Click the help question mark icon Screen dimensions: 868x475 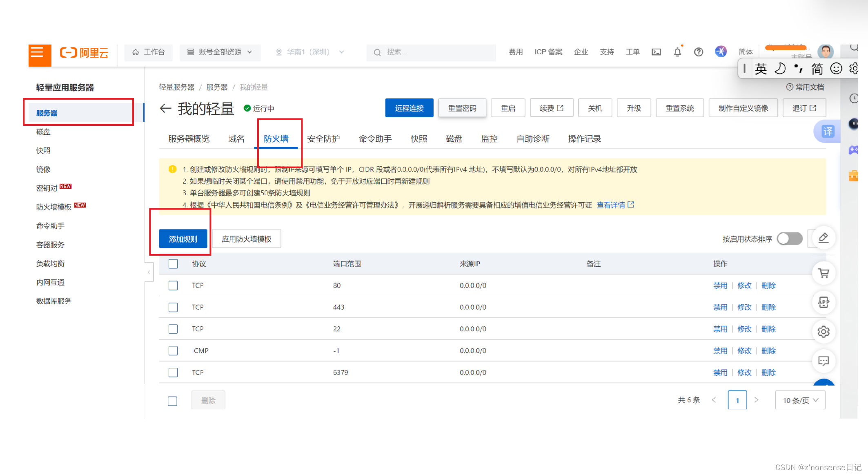(x=699, y=52)
